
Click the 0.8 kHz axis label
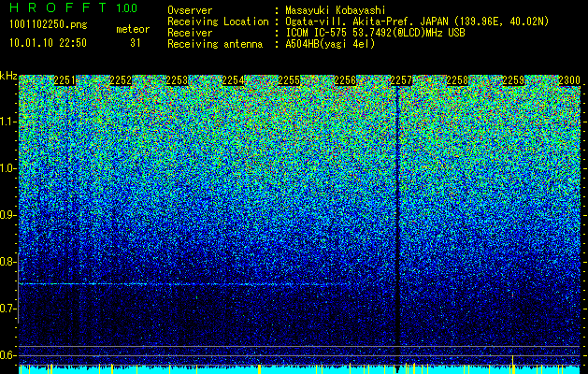pyautogui.click(x=8, y=262)
